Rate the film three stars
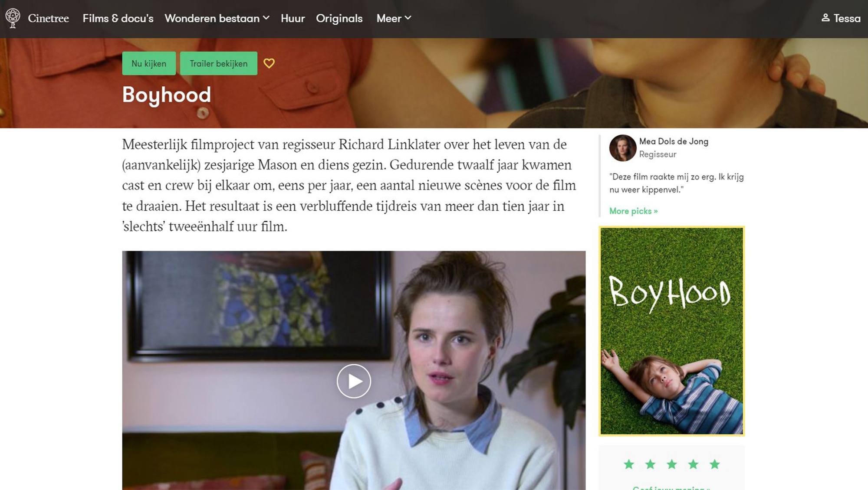The width and height of the screenshot is (868, 490). pos(672,464)
